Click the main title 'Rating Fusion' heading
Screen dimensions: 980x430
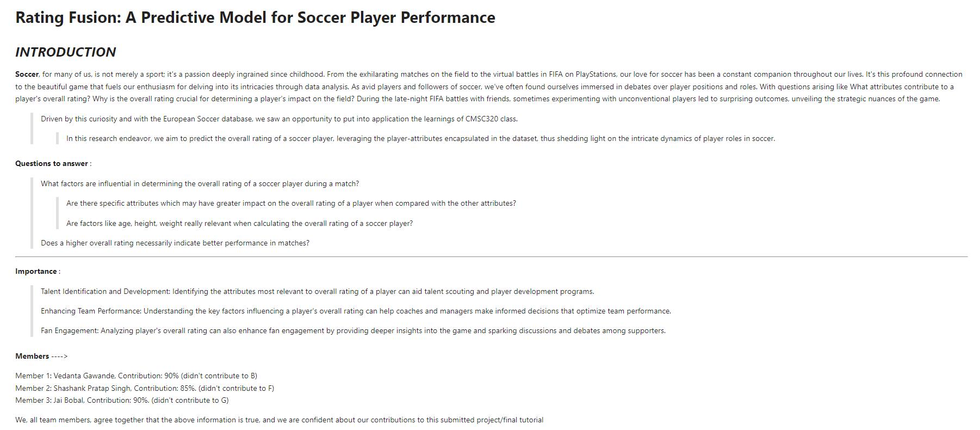pos(255,17)
